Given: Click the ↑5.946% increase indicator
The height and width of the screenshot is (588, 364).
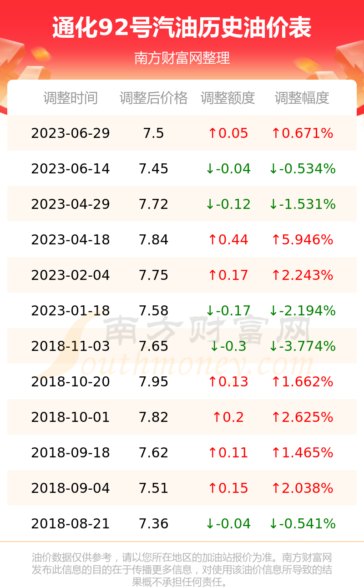Looking at the screenshot, I should (x=302, y=240).
